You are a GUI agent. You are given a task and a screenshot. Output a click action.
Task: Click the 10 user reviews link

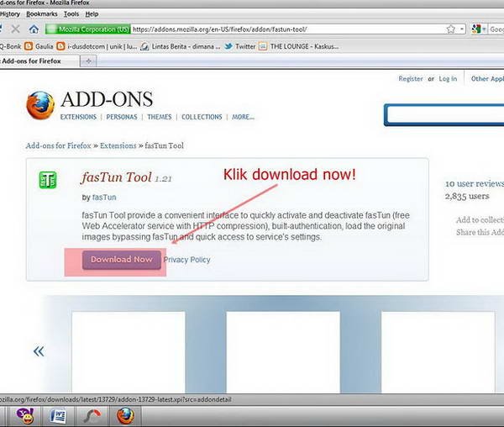[474, 183]
